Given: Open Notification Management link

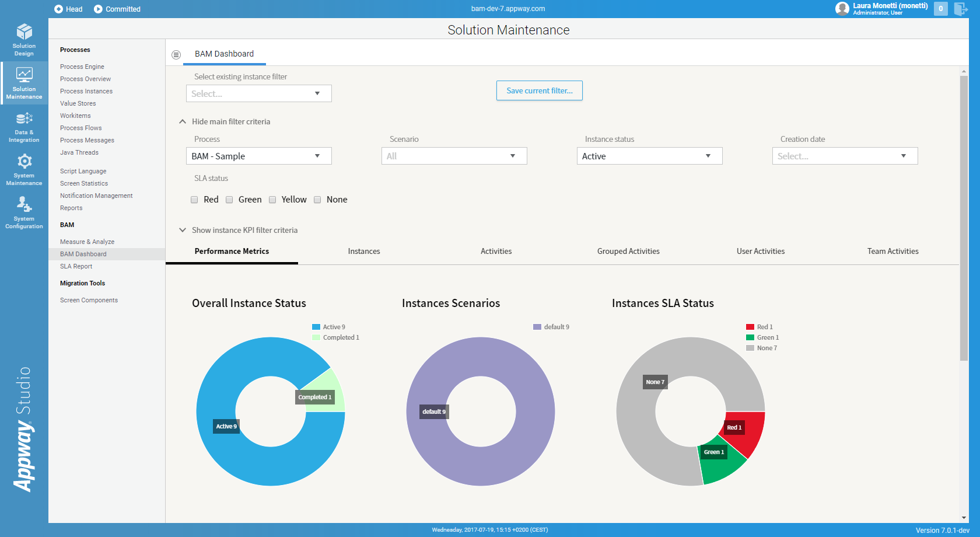Looking at the screenshot, I should pyautogui.click(x=96, y=196).
